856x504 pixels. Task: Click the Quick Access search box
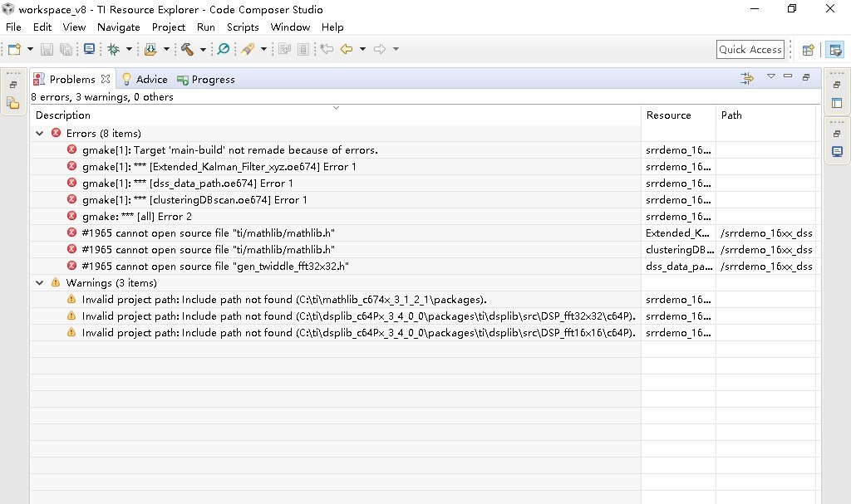click(750, 50)
